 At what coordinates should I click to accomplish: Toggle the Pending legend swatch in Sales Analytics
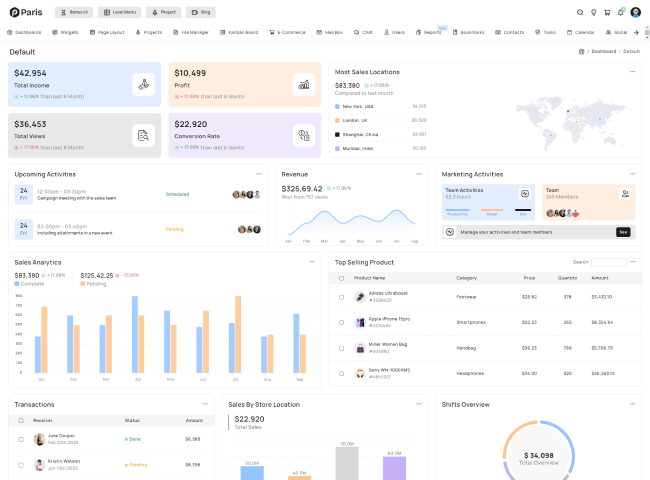(x=83, y=284)
